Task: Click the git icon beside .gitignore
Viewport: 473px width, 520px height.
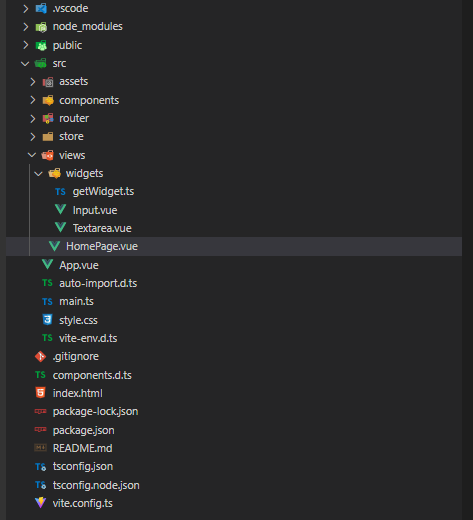Action: [41, 356]
